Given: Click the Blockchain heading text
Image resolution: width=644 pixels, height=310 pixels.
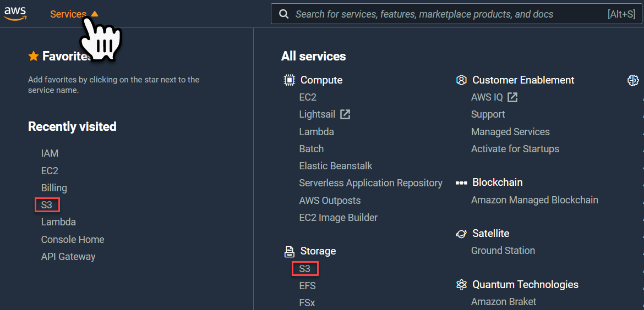Looking at the screenshot, I should click(x=498, y=182).
